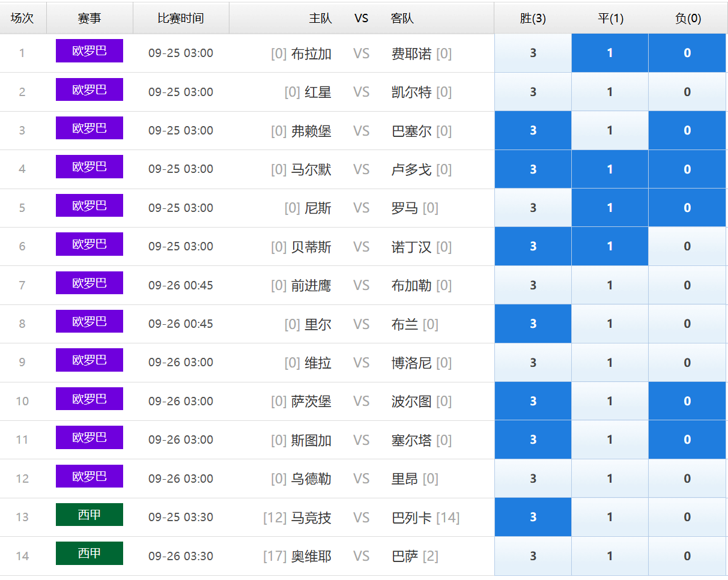The image size is (728, 580).
Task: Unselect 胜 (3) for 马尔默 vs 卢多戈
Action: (x=533, y=169)
